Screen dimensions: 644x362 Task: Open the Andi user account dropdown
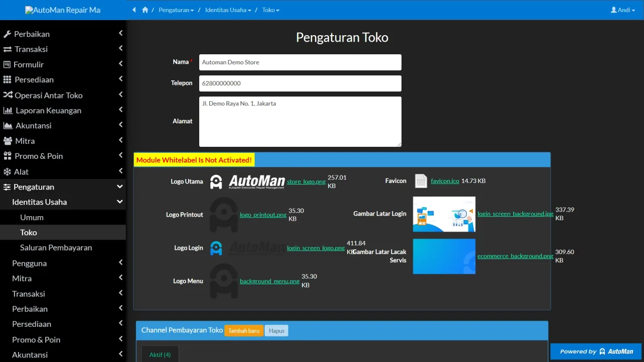click(x=623, y=10)
